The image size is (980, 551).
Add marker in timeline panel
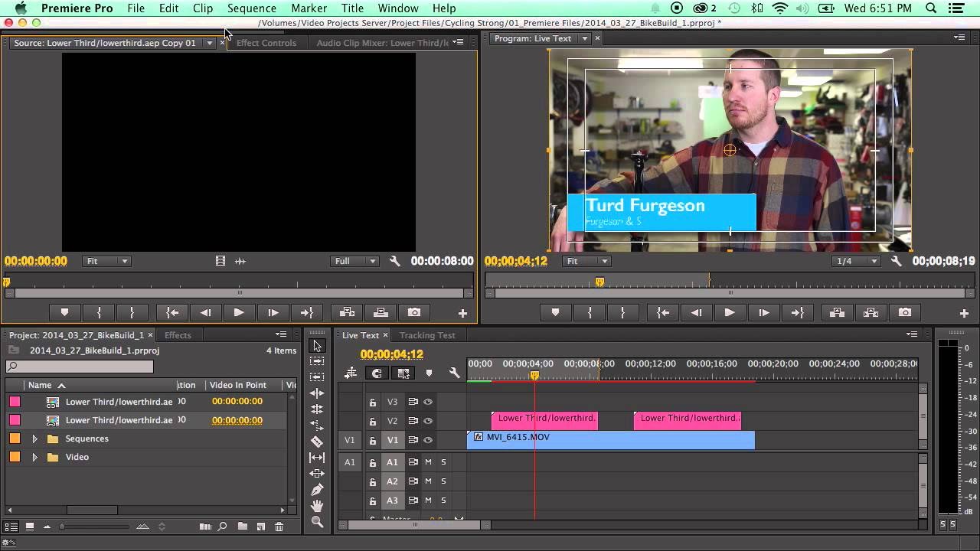429,373
